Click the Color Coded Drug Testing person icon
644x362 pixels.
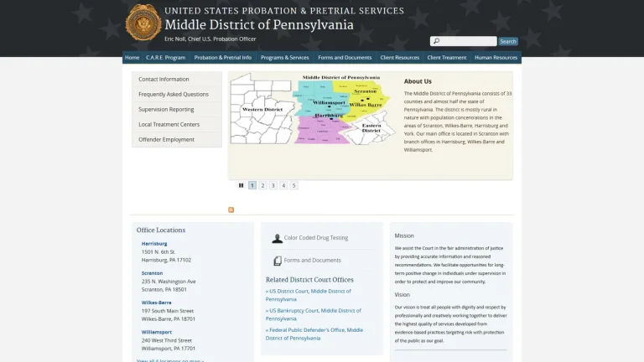coord(278,238)
